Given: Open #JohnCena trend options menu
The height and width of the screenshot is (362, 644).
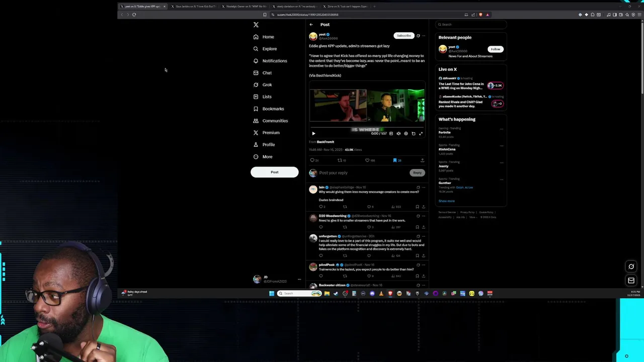Looking at the screenshot, I should pos(501,146).
